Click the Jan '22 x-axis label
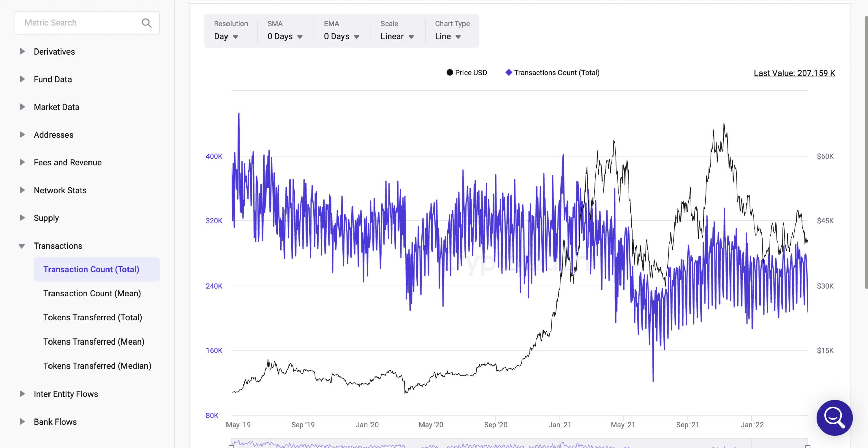The width and height of the screenshot is (868, 448). pos(752,425)
